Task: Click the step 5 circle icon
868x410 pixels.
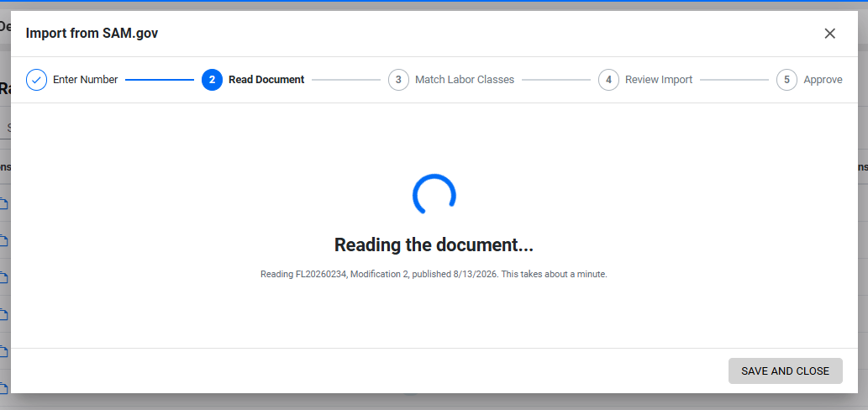Action: tap(786, 80)
